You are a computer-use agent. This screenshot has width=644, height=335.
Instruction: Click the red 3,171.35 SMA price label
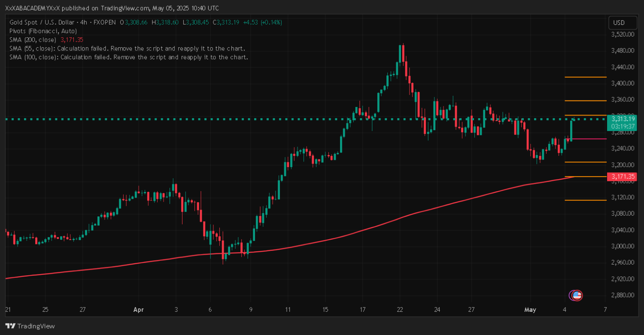[x=621, y=177]
